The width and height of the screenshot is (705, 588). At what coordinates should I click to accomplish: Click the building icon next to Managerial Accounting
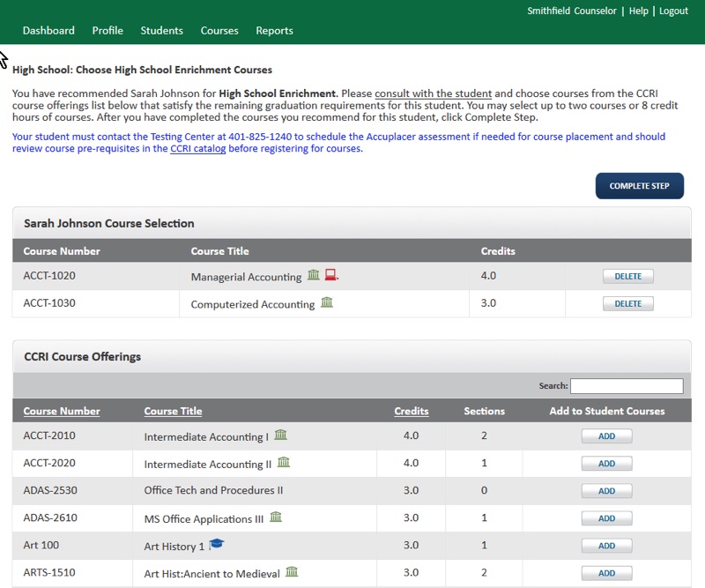click(x=314, y=276)
